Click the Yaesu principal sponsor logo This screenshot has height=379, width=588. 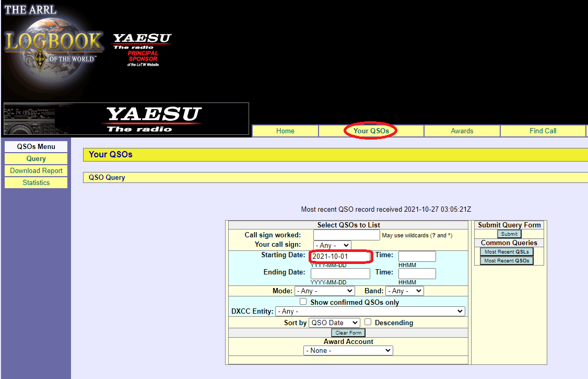coord(143,50)
